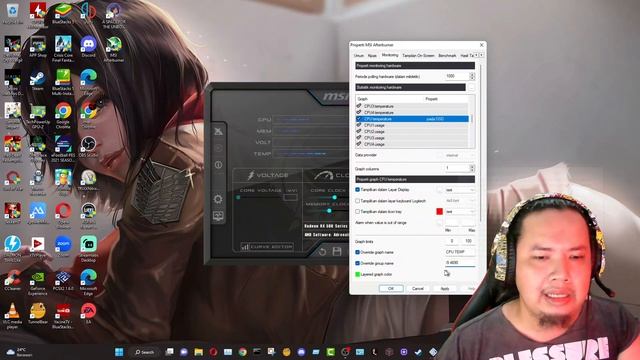Launch Steam from the desktop
Screen dimensions: 640x360
tap(38, 80)
